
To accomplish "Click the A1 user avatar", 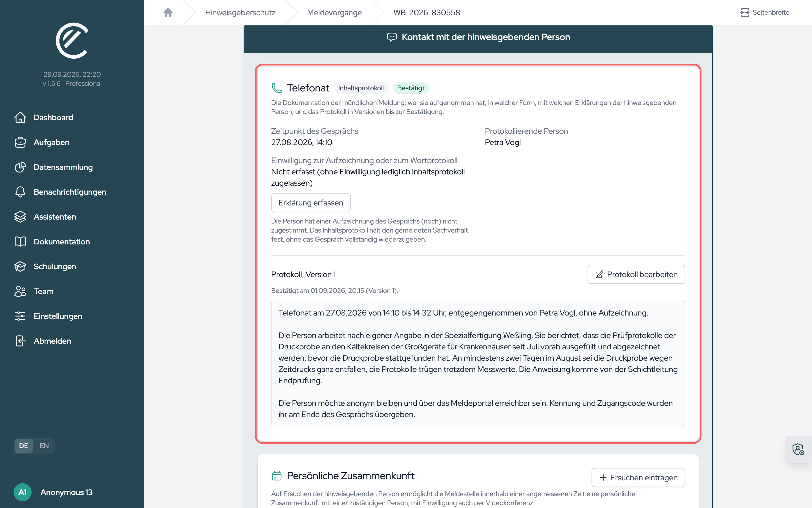I will point(23,492).
